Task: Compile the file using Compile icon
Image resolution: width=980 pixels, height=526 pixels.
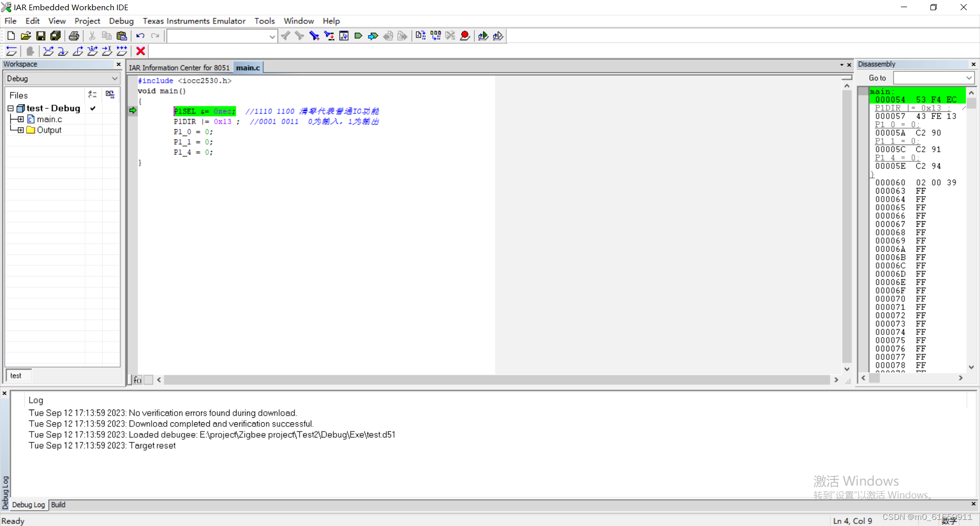Action: tap(421, 36)
